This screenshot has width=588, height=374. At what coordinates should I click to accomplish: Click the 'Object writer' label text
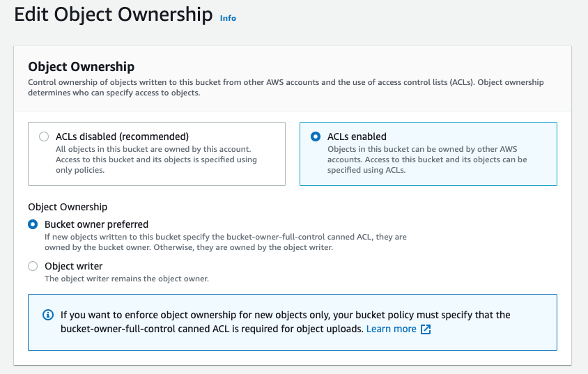74,266
